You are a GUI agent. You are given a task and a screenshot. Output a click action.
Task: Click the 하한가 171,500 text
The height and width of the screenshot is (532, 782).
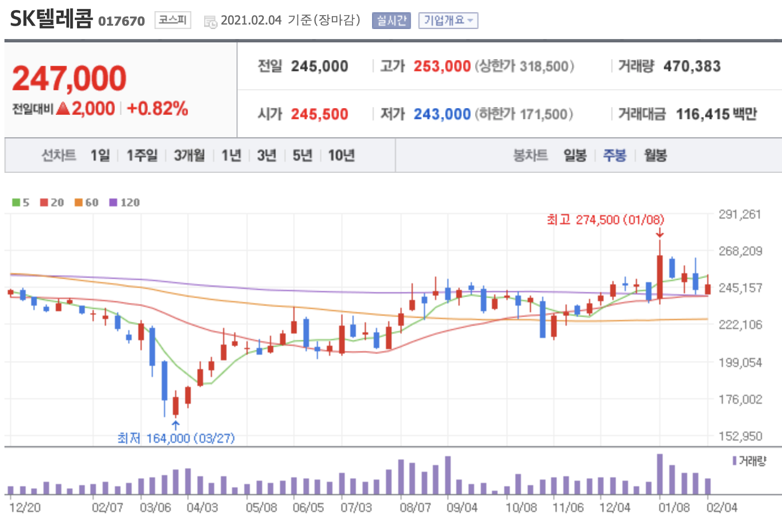[x=524, y=114]
